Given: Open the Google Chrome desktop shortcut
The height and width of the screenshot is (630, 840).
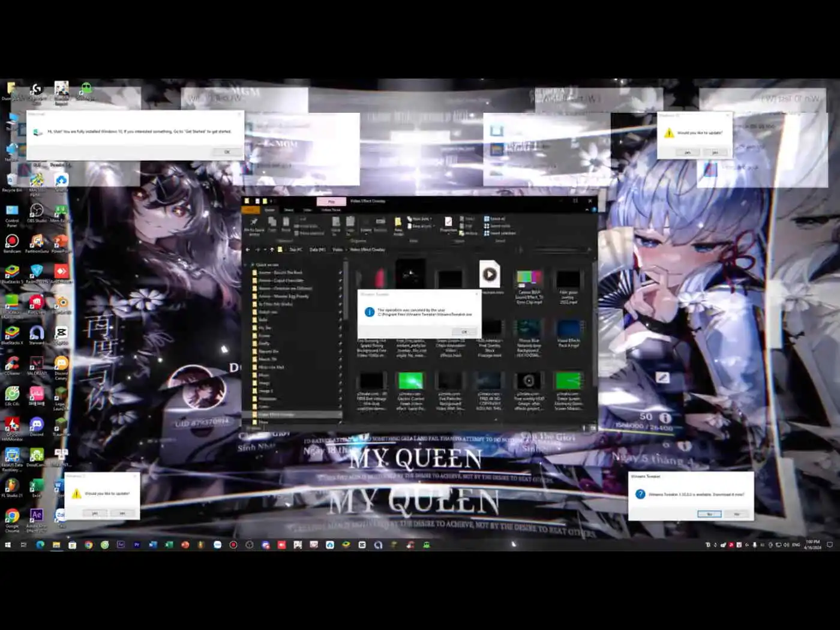Looking at the screenshot, I should pyautogui.click(x=12, y=520).
